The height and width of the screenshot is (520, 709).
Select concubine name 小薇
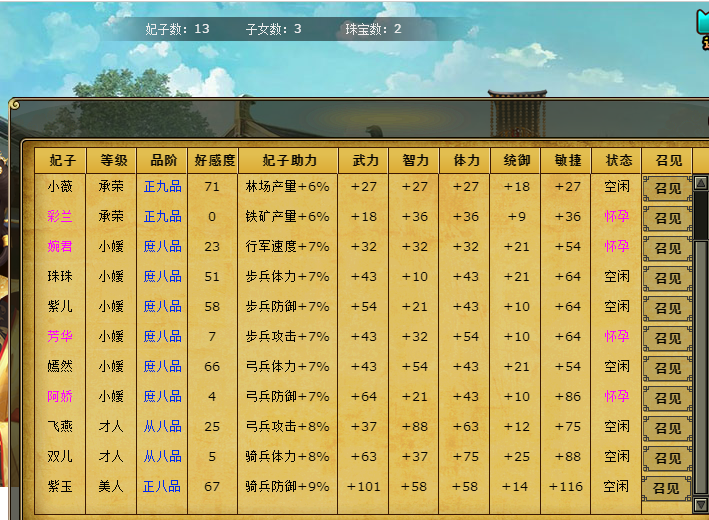click(x=60, y=186)
